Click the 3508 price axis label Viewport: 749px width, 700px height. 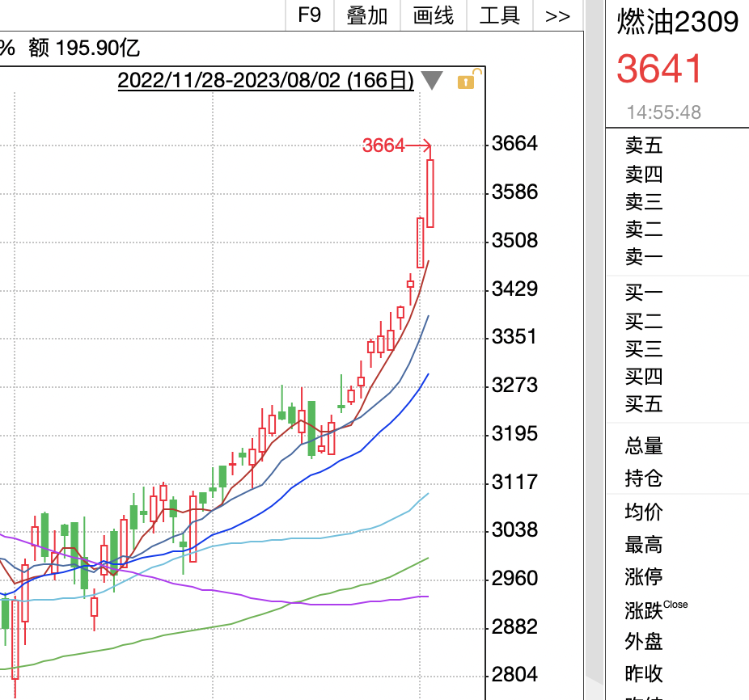coord(514,240)
